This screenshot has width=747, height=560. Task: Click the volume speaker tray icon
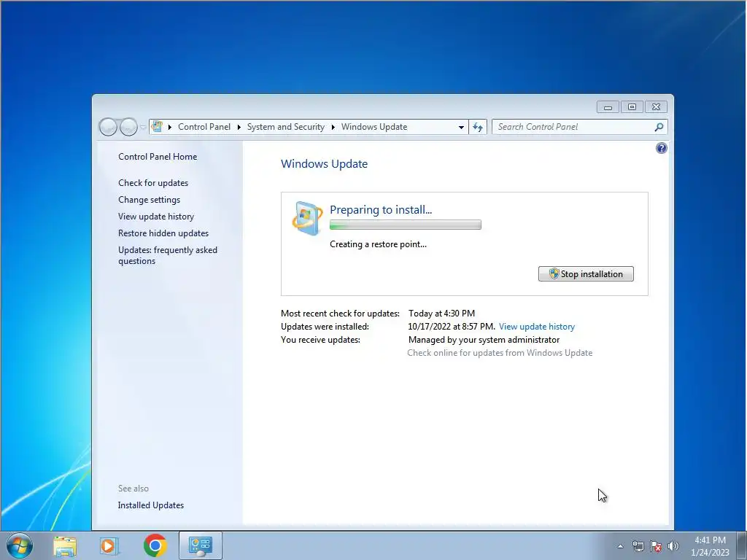tap(673, 546)
